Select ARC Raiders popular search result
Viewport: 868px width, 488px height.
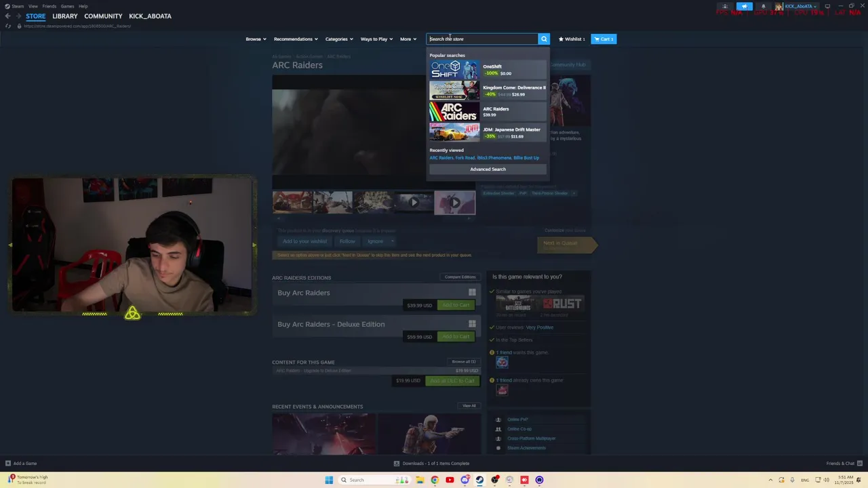pos(488,111)
